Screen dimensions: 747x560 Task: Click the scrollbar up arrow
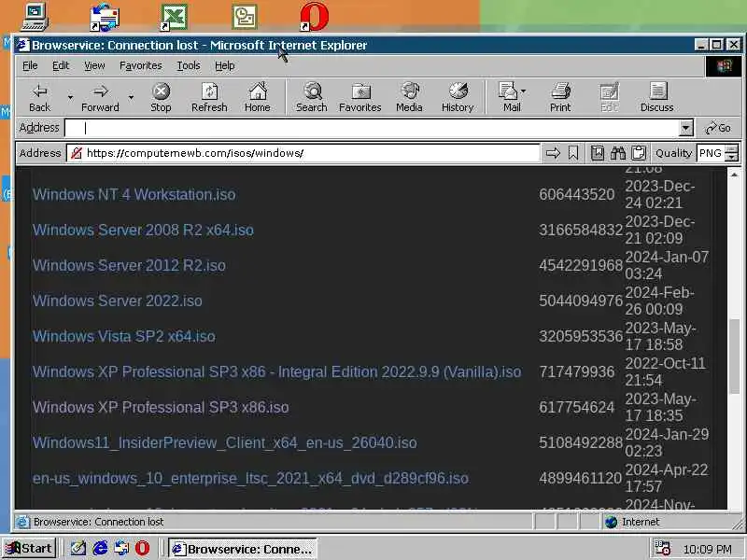[x=734, y=175]
